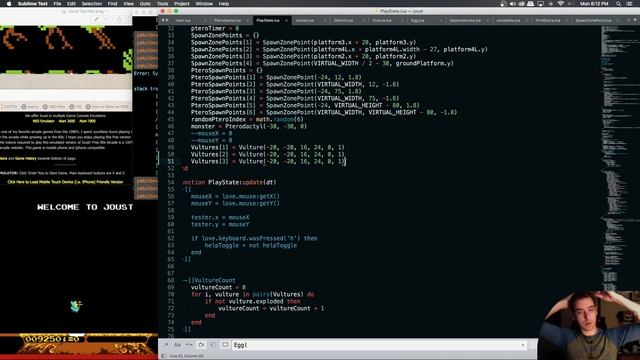Click the AirPlay display icon in menu bar

(540, 4)
